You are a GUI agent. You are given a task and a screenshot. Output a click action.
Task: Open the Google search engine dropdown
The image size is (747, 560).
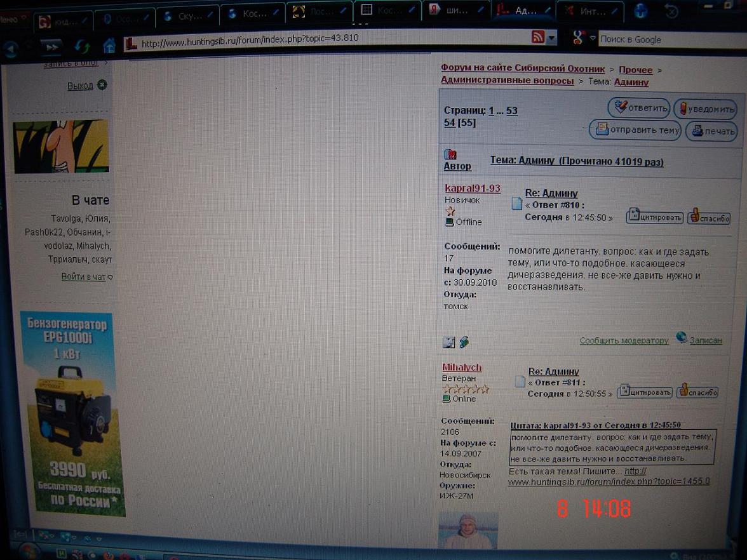coord(582,38)
